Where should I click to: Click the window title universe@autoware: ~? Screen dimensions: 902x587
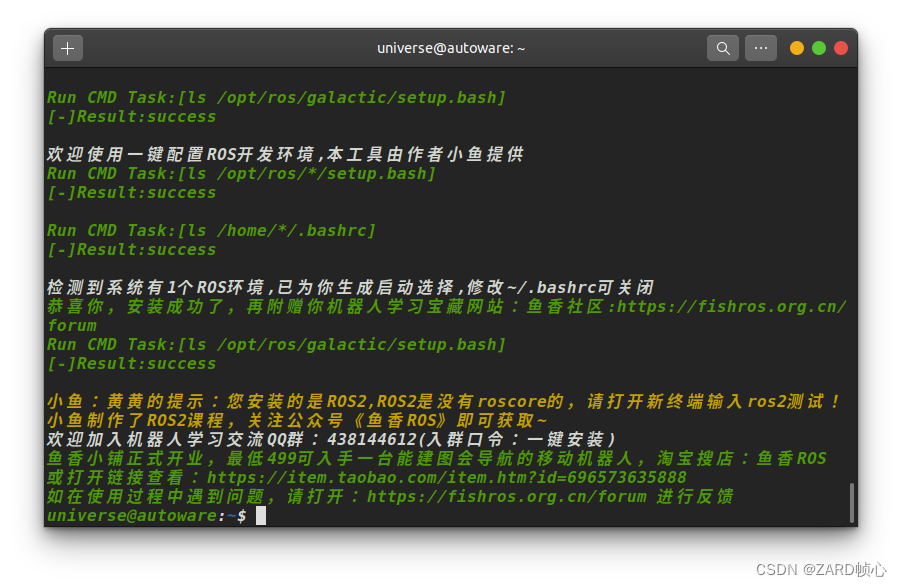[451, 48]
